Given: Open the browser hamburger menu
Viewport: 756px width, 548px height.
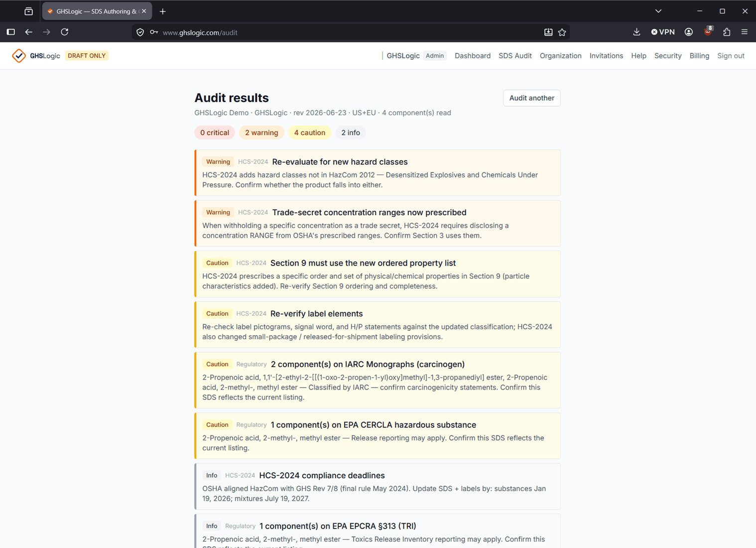Looking at the screenshot, I should [745, 32].
